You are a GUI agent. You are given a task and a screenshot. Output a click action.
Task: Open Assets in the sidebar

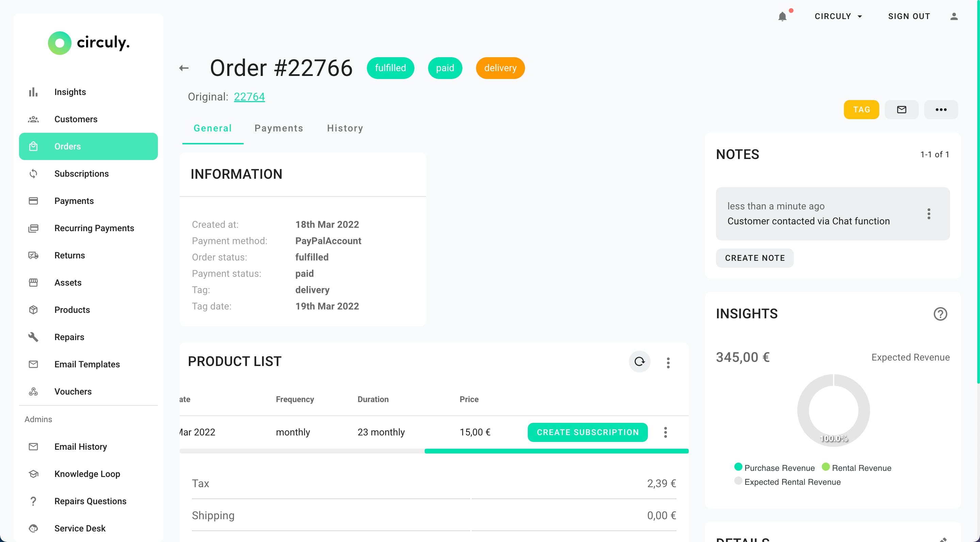[88, 283]
